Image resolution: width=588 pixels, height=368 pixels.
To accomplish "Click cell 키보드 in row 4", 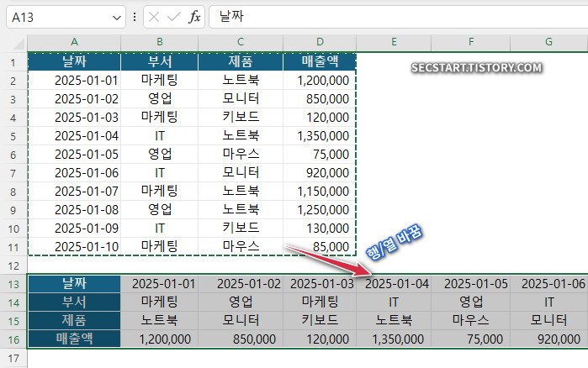I will [241, 117].
